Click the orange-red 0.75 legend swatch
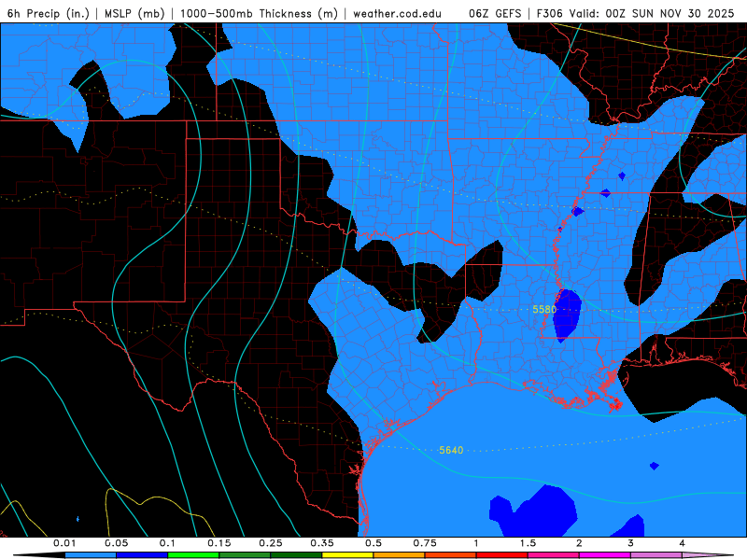Screen dimensions: 747x560 [451, 555]
